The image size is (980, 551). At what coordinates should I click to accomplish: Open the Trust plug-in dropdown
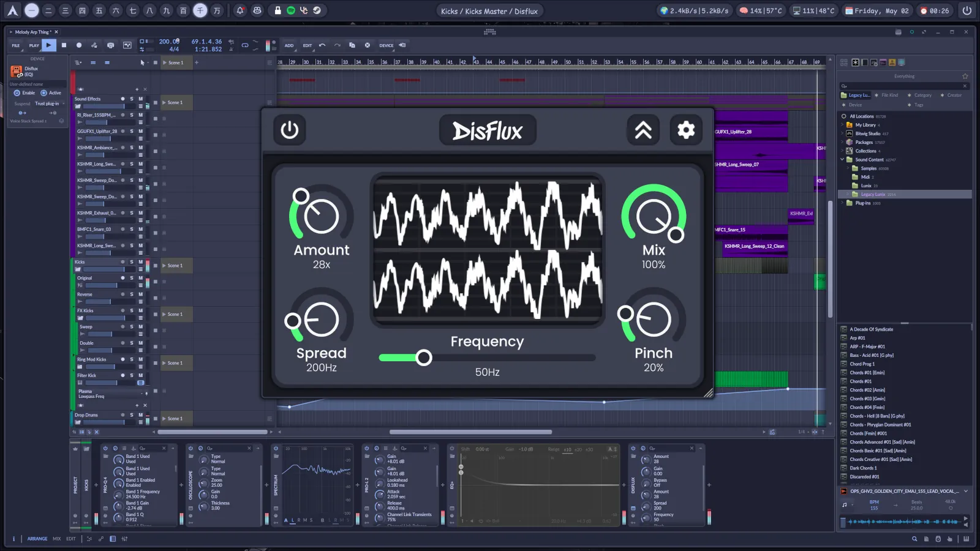pos(49,103)
